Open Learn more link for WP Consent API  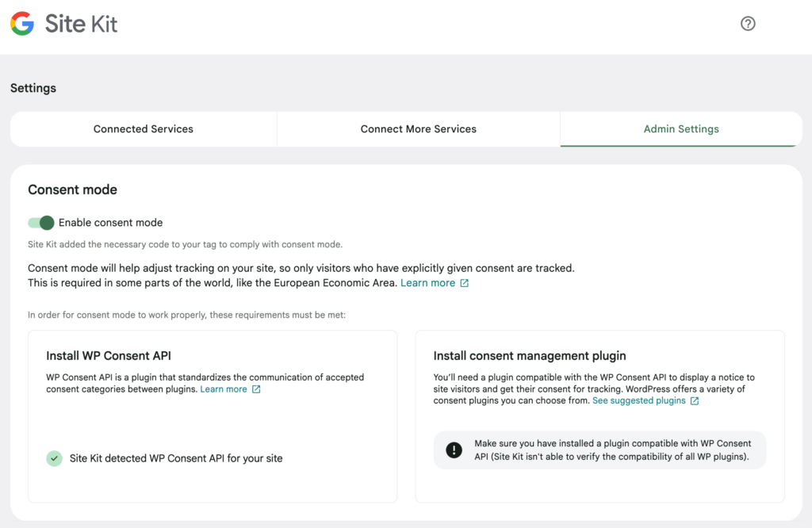tap(224, 389)
